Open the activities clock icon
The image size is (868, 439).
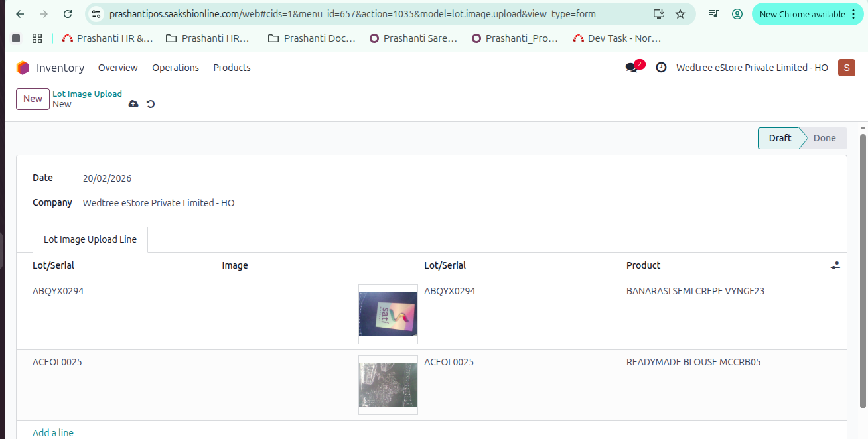tap(661, 68)
